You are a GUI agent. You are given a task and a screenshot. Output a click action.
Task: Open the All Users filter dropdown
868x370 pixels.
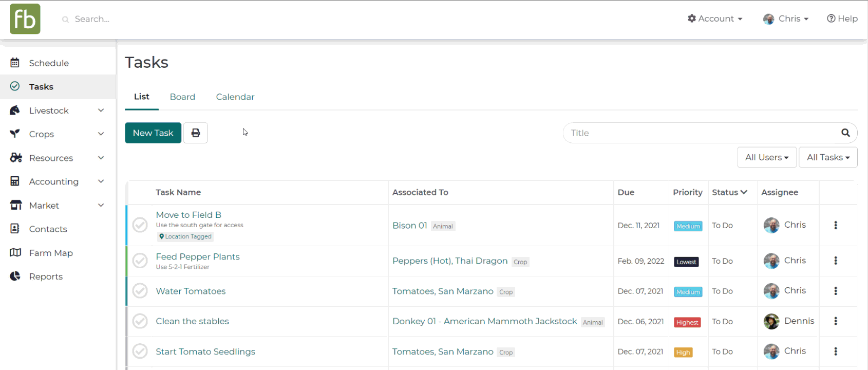click(767, 157)
